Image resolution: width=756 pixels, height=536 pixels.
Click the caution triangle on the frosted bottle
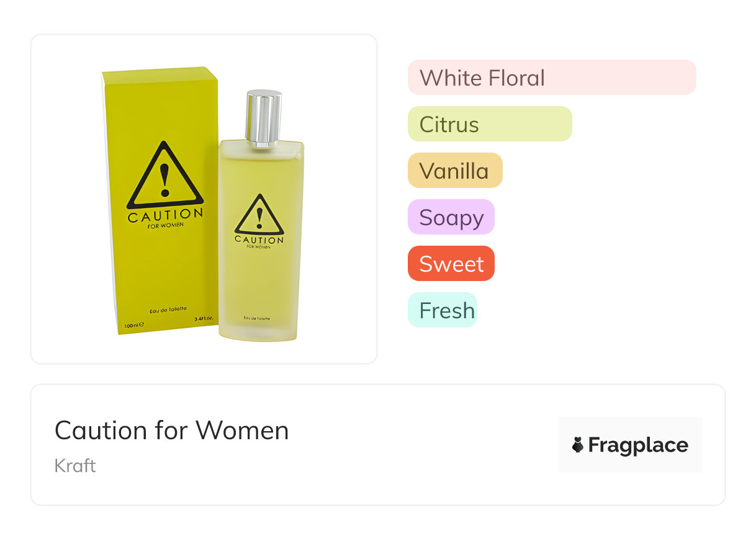[x=259, y=214]
